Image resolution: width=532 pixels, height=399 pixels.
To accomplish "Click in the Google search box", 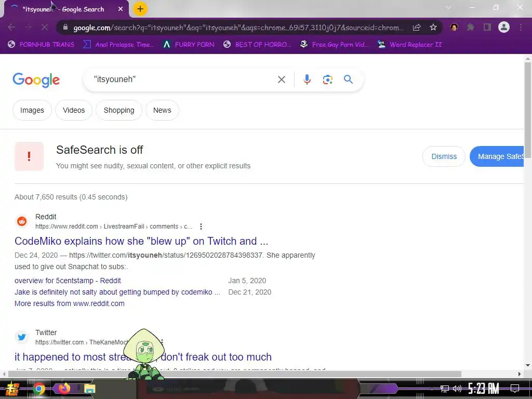I will click(x=183, y=79).
